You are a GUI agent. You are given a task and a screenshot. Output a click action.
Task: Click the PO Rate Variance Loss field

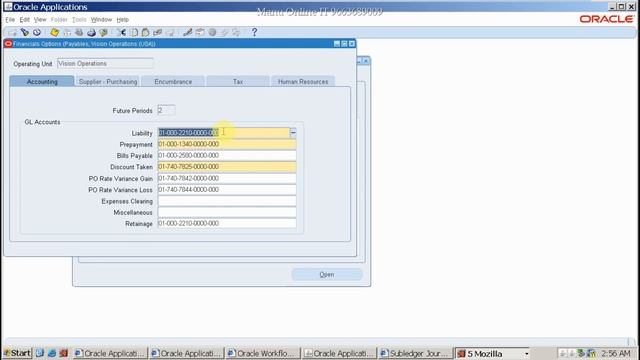(227, 190)
